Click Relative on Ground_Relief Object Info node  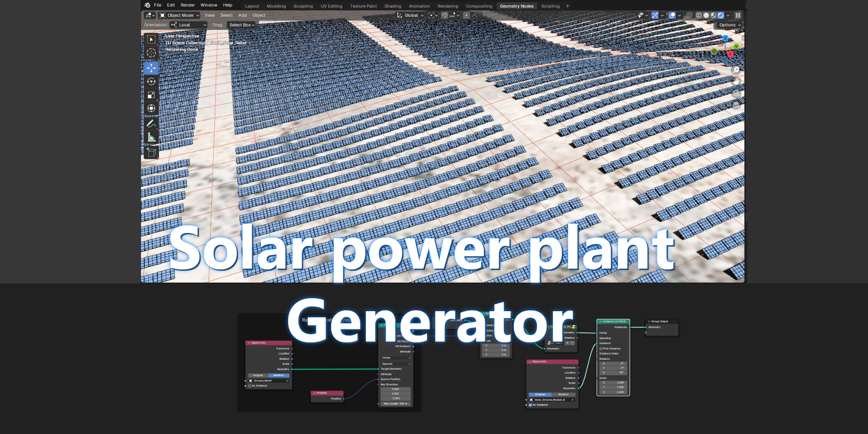tap(279, 375)
